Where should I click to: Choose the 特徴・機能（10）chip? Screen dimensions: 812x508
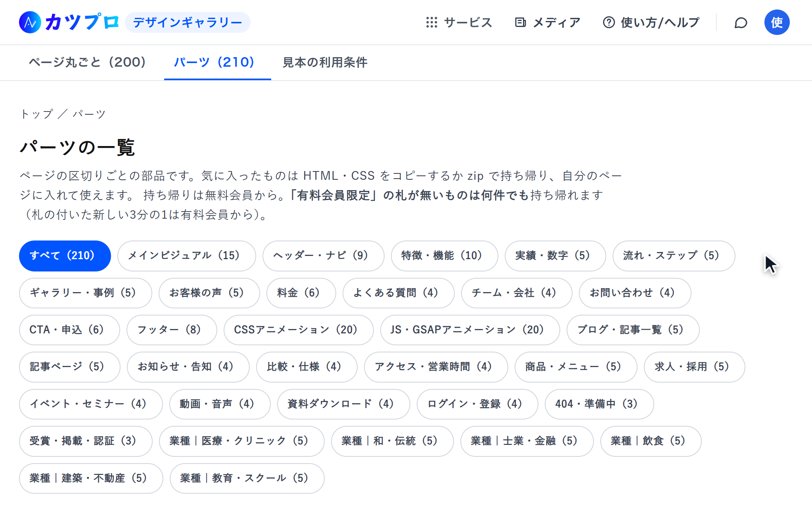click(x=444, y=256)
